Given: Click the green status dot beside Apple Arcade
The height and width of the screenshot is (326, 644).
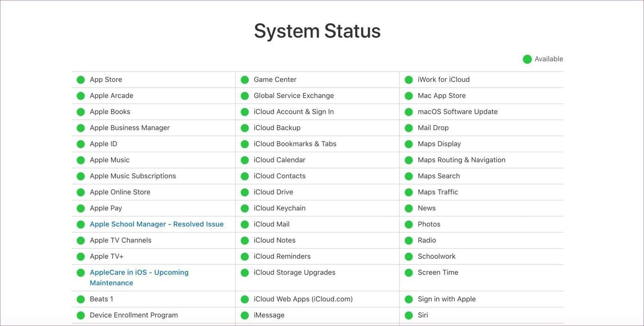Looking at the screenshot, I should tap(80, 96).
